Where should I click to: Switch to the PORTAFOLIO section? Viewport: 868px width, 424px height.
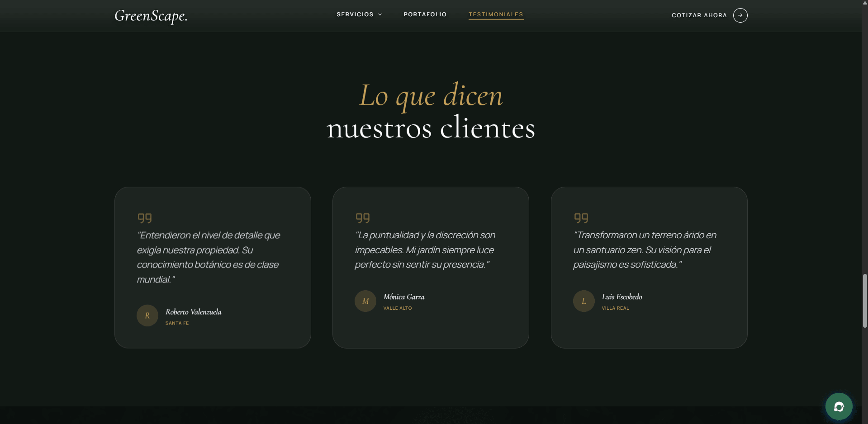(425, 14)
